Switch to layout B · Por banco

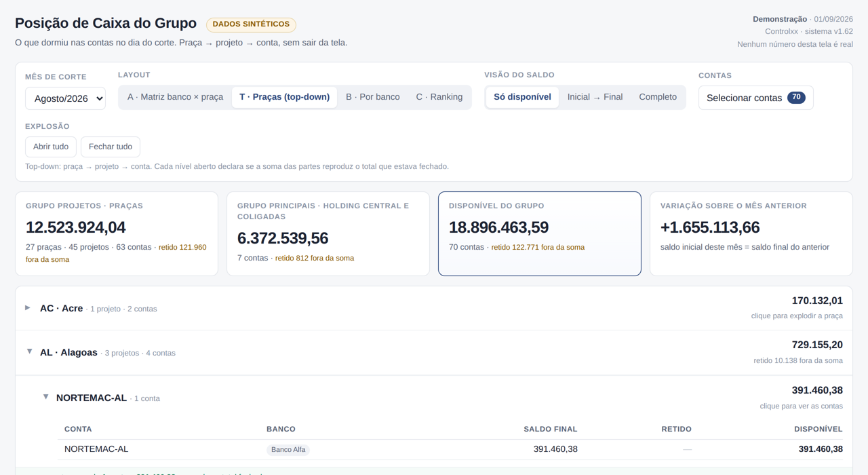(x=373, y=97)
